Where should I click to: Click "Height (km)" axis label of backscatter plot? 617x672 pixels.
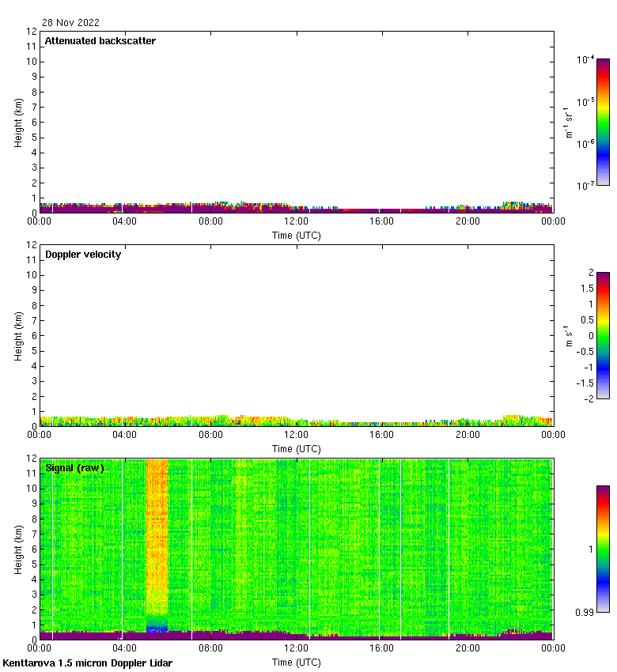coord(18,123)
